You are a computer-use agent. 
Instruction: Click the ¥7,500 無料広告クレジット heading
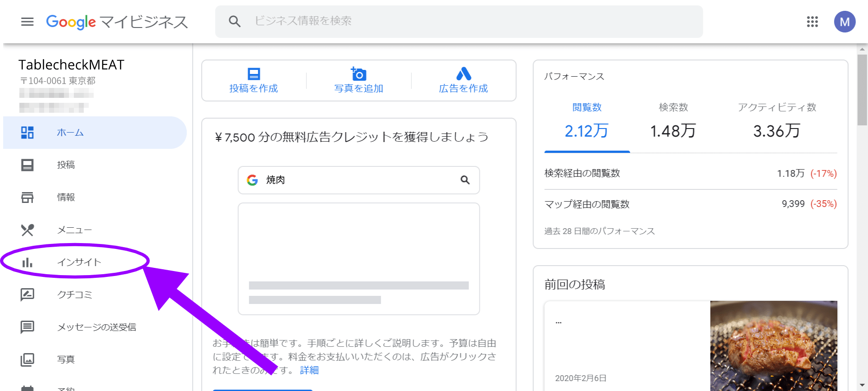351,137
